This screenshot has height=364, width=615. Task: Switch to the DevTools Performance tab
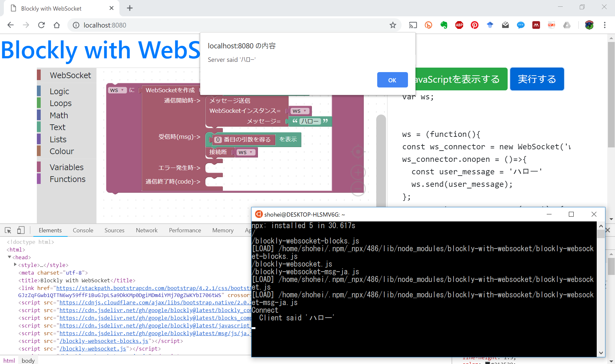[x=185, y=230]
